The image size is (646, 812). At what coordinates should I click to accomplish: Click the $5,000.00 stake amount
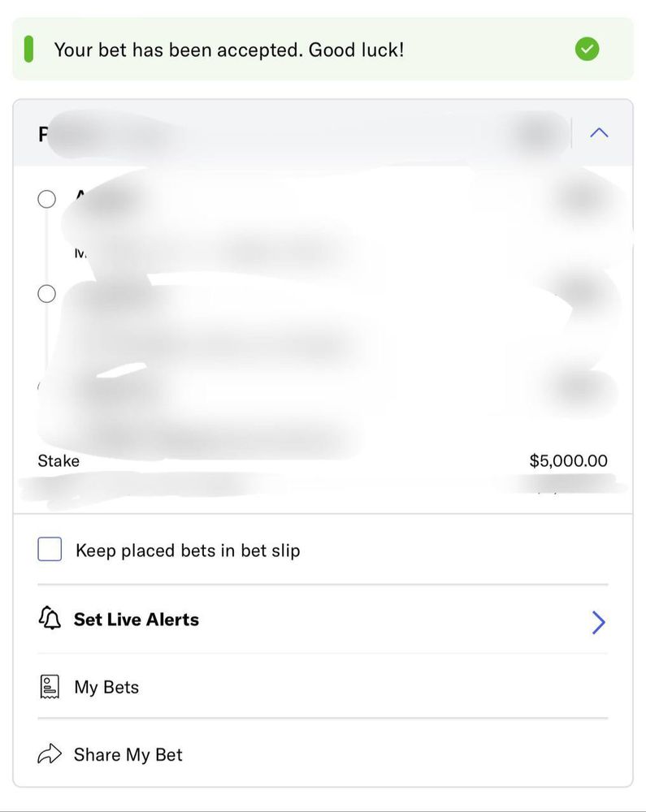(568, 461)
